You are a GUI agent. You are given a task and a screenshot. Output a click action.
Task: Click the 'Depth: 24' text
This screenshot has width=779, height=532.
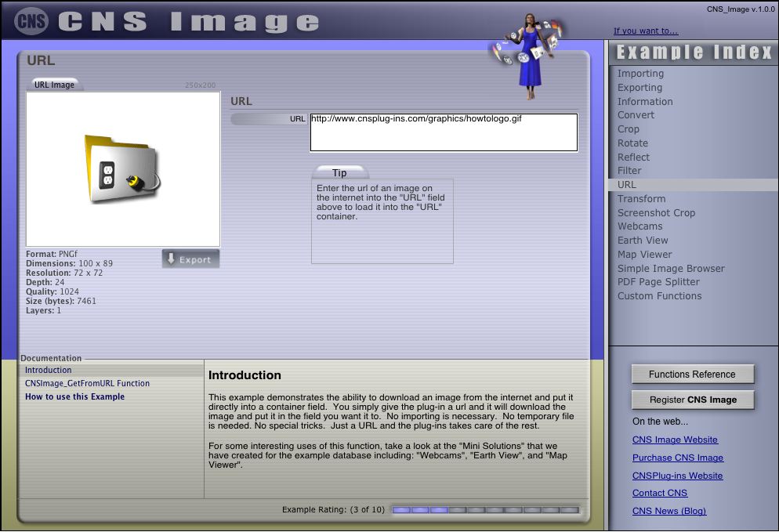45,282
